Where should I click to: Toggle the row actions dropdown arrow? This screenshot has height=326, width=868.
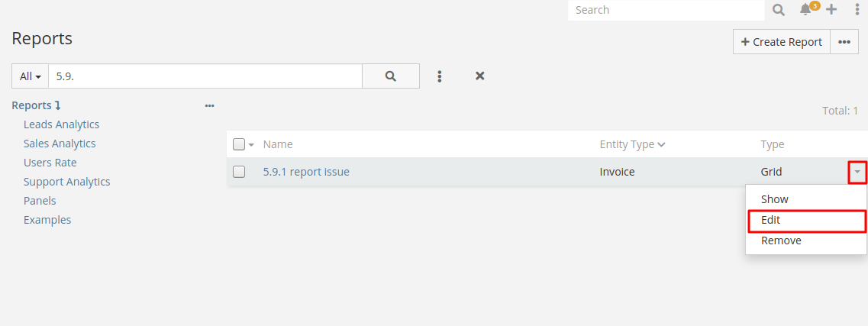tap(857, 173)
